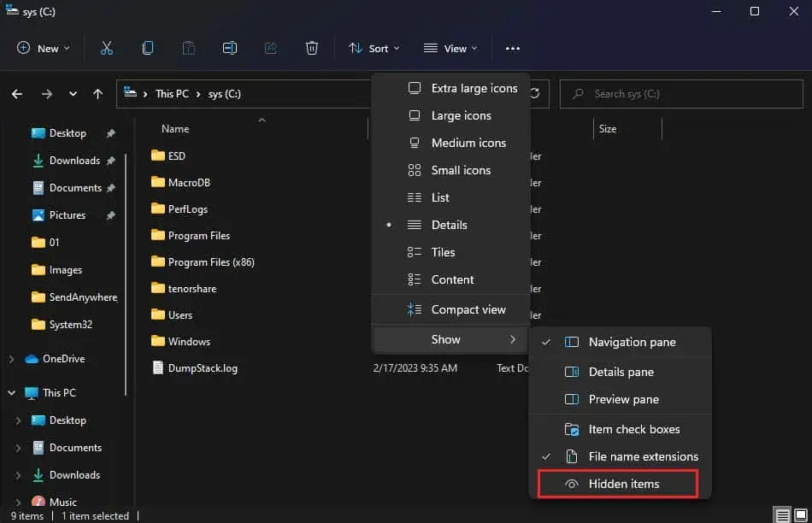
Task: Uncheck Navigation pane option
Action: click(620, 343)
